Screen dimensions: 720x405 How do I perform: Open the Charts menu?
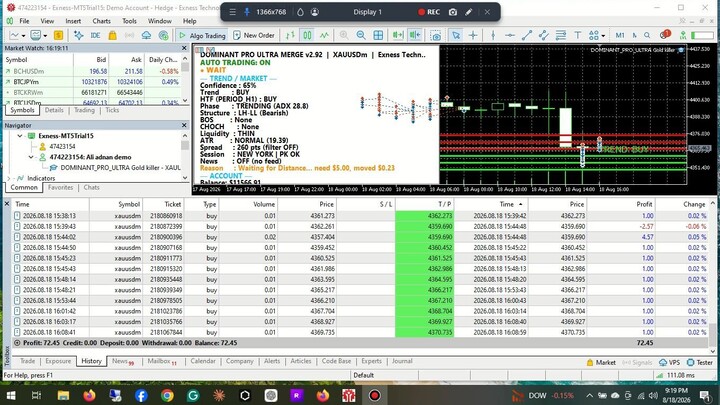click(101, 21)
